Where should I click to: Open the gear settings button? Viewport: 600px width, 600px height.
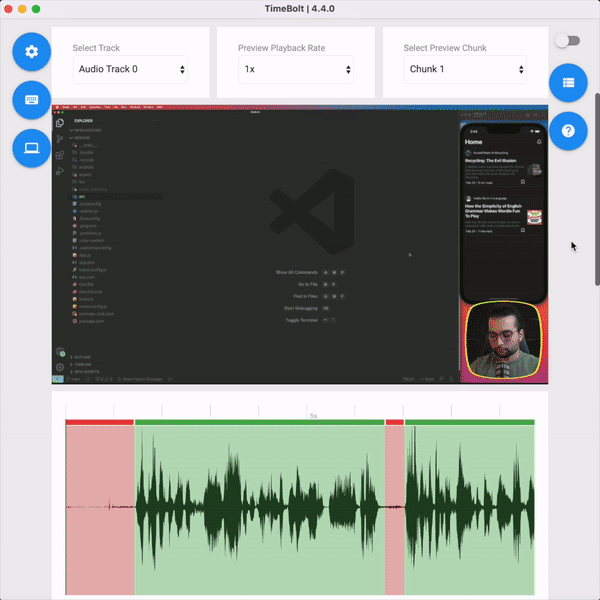point(31,52)
